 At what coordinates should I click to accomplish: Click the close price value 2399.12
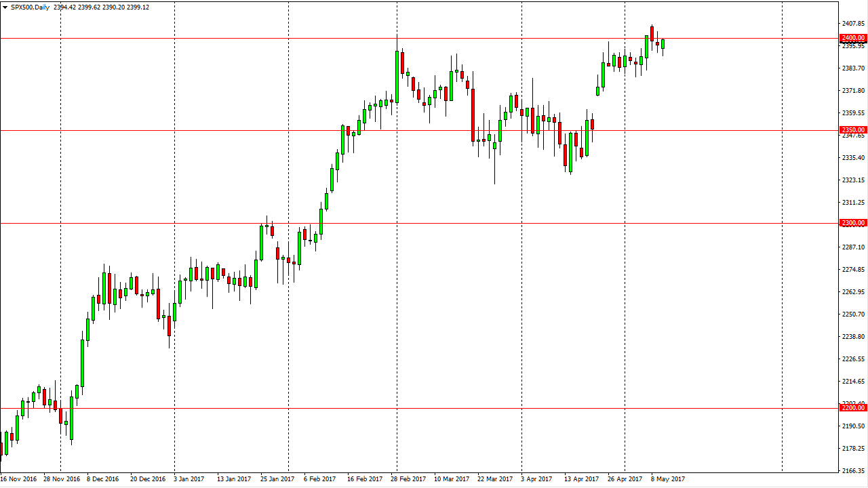(139, 8)
